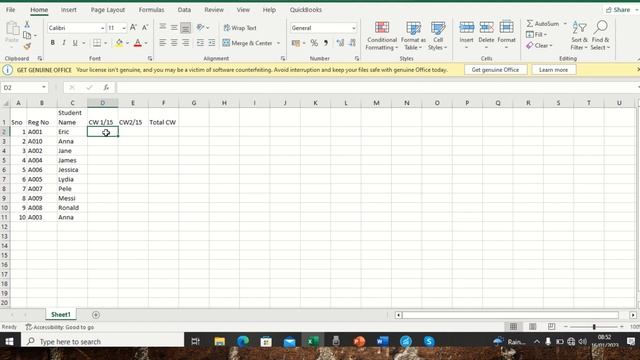Click Decrease Decimal icon
The width and height of the screenshot is (640, 360).
pyautogui.click(x=352, y=43)
